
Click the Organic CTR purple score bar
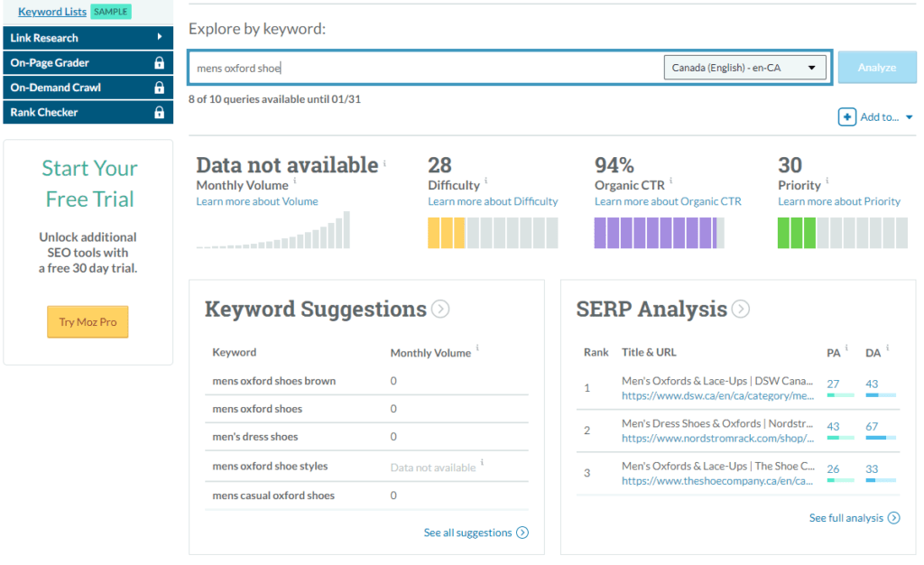660,233
